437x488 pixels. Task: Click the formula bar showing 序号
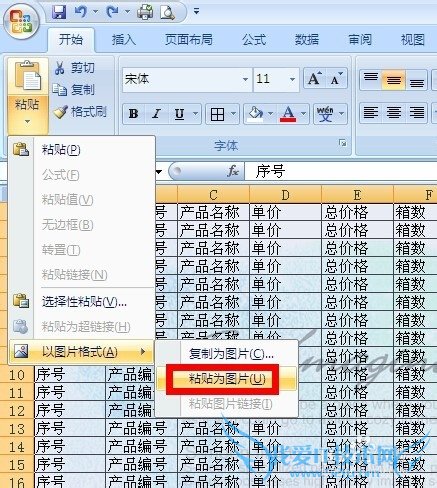point(341,171)
